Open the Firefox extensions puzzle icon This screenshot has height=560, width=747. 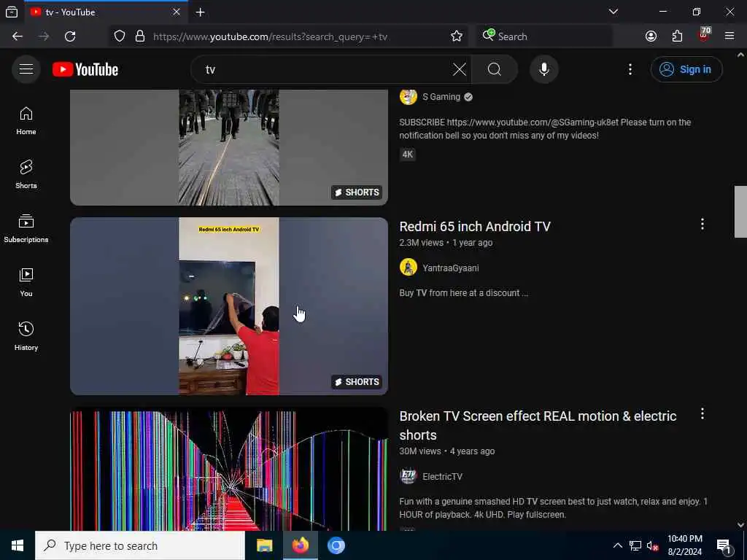coord(677,36)
